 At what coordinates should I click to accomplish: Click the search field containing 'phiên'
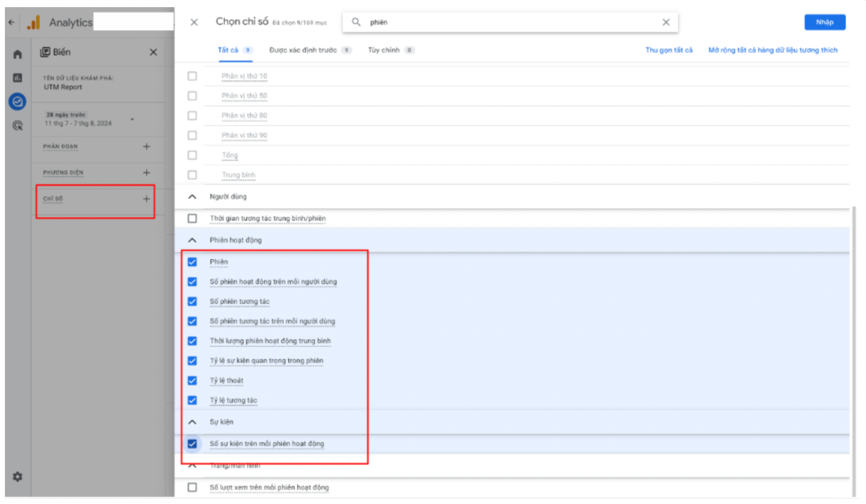click(510, 22)
